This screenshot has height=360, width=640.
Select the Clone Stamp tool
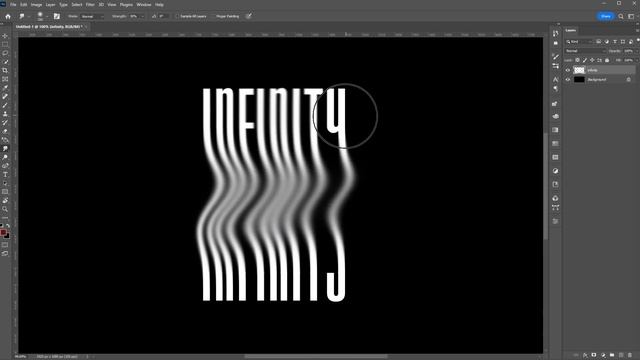tap(5, 114)
